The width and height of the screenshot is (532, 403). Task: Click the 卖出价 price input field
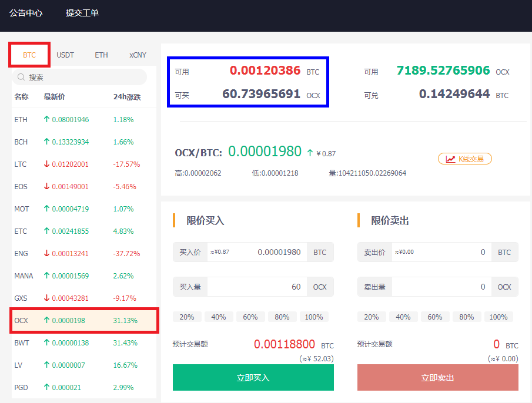tap(441, 252)
